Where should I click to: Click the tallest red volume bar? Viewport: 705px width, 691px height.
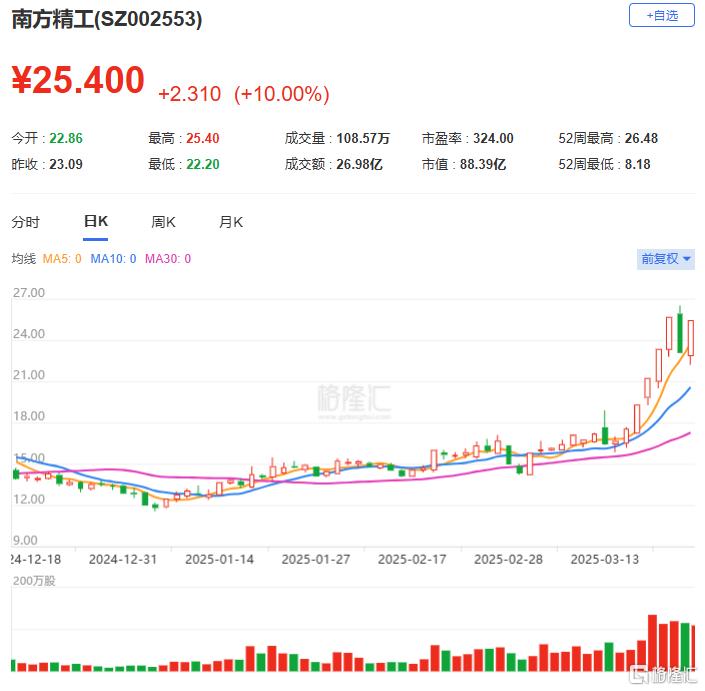click(x=652, y=643)
